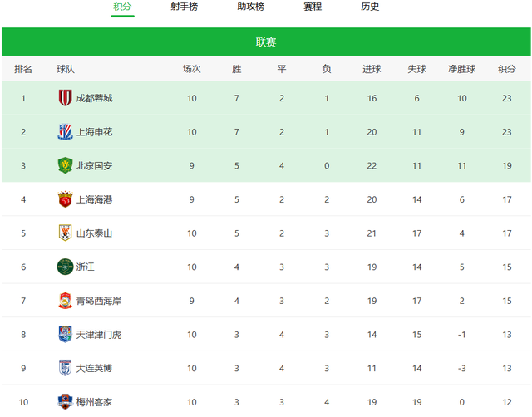
Task: Open the 助攻榜 assists tab
Action: point(250,7)
